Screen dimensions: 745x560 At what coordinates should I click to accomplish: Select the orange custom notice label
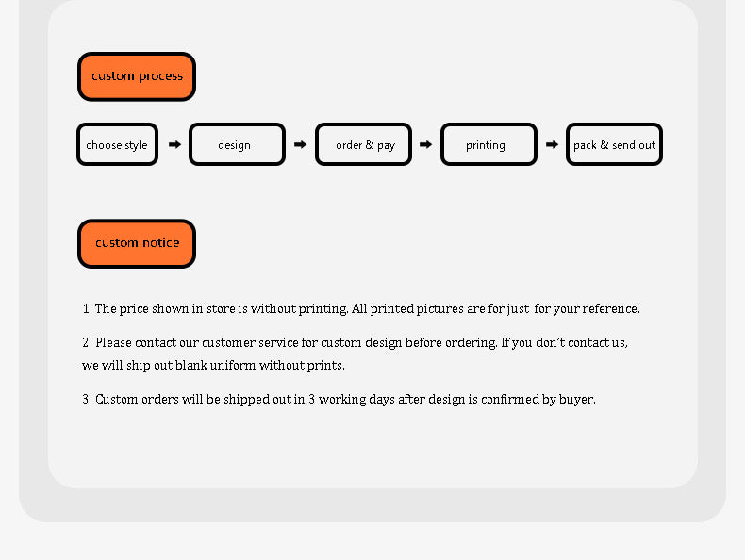(137, 243)
